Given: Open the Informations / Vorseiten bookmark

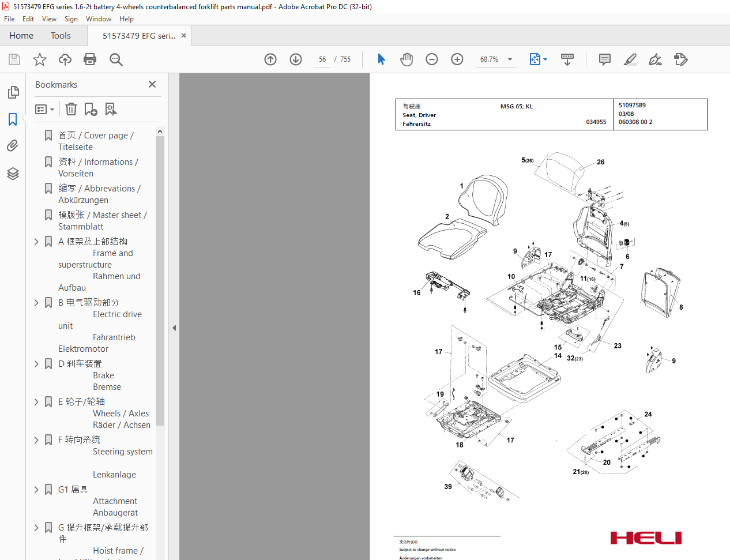Looking at the screenshot, I should tap(98, 168).
